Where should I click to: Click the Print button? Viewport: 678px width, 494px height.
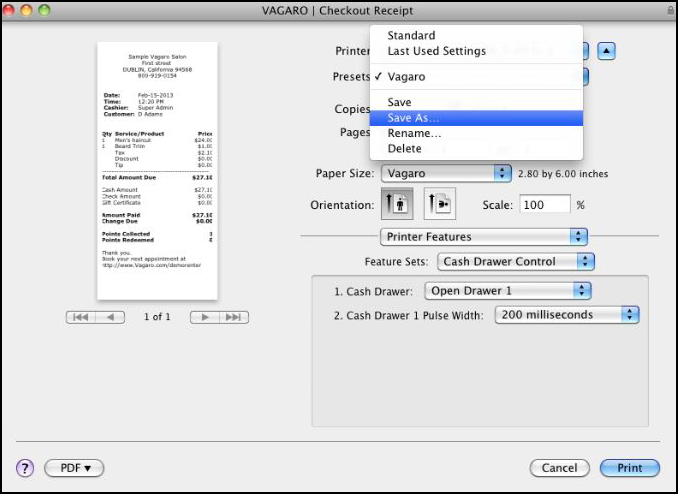tap(630, 468)
